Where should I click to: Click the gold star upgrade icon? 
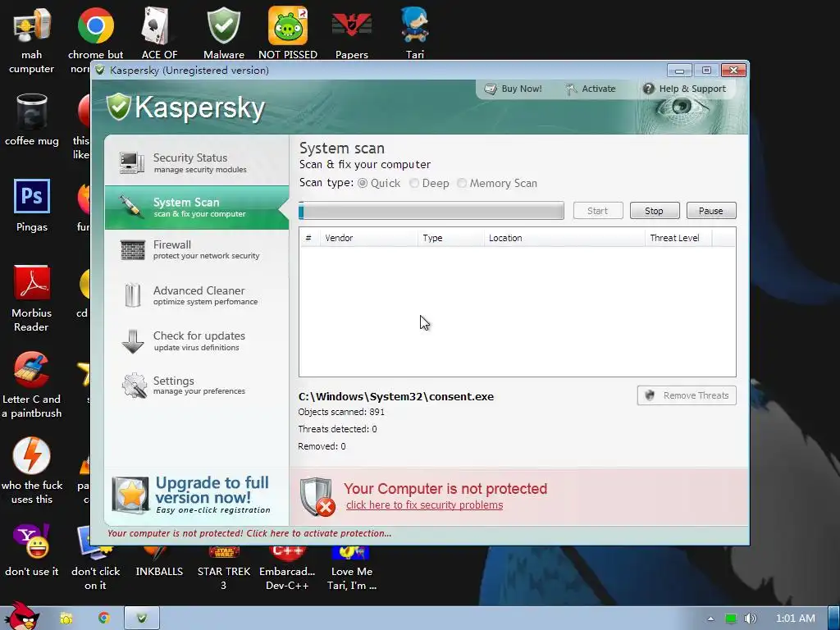130,495
